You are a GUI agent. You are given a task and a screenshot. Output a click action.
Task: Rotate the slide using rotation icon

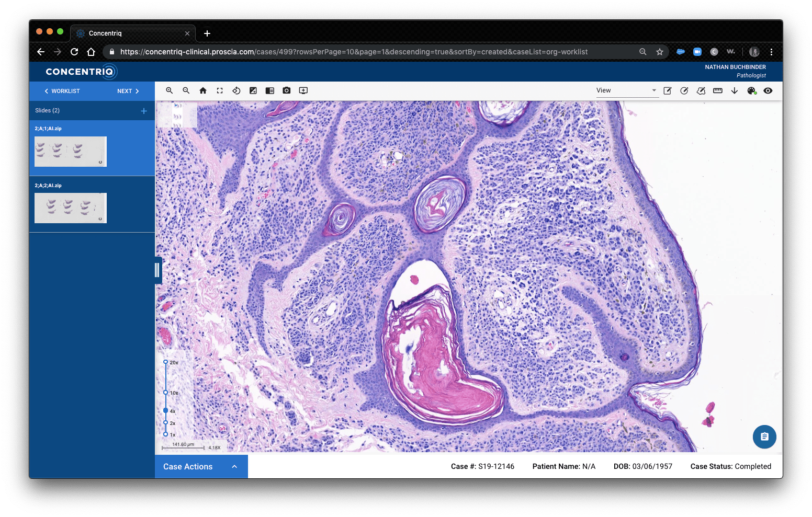point(236,90)
